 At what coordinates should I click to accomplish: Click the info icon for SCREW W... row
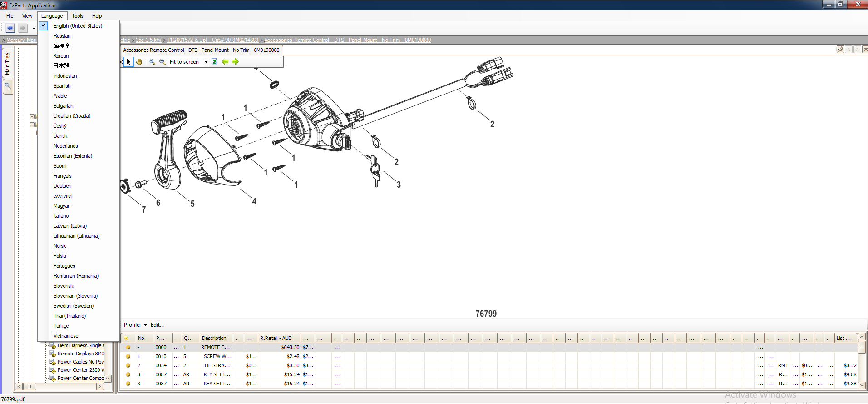coord(128,356)
